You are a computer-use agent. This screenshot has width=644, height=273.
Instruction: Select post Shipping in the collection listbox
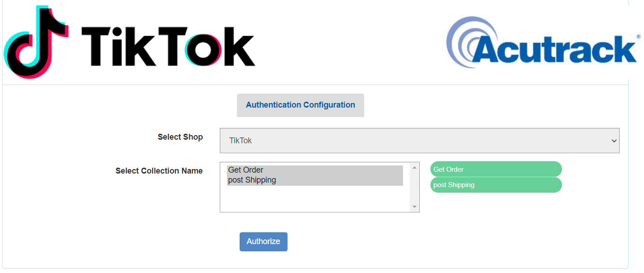coord(315,180)
